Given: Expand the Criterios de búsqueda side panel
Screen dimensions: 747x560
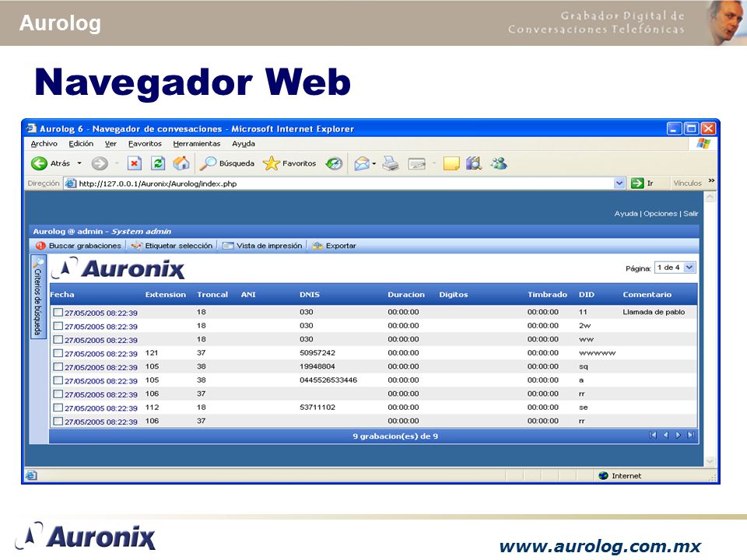Looking at the screenshot, I should pyautogui.click(x=38, y=296).
